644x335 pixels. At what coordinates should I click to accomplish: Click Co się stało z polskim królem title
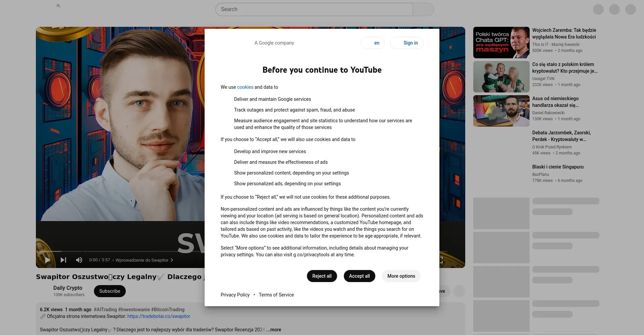(x=565, y=68)
